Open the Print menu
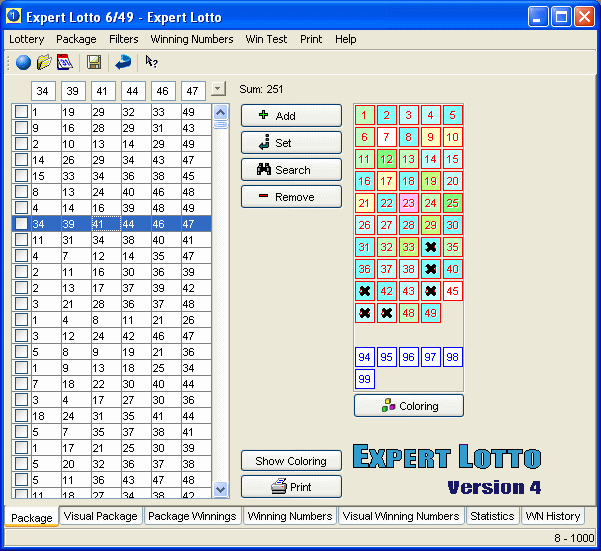Image resolution: width=601 pixels, height=551 pixels. 311,39
